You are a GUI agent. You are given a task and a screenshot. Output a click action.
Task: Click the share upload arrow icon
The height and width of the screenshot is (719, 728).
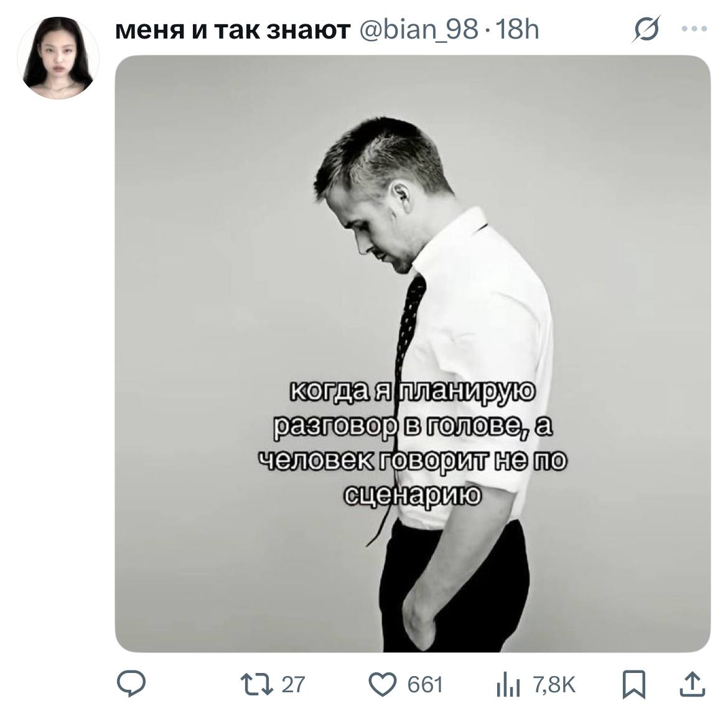coord(692,684)
